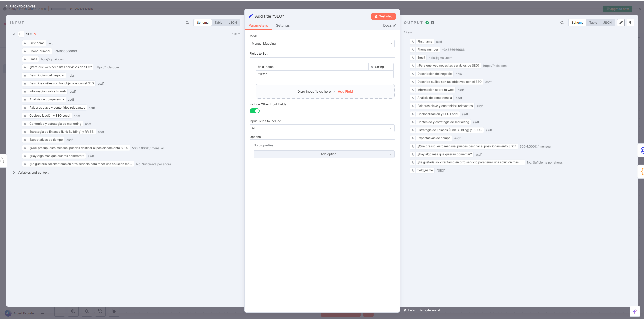The width and height of the screenshot is (644, 319).
Task: Open the Add option dropdown
Action: 324,154
